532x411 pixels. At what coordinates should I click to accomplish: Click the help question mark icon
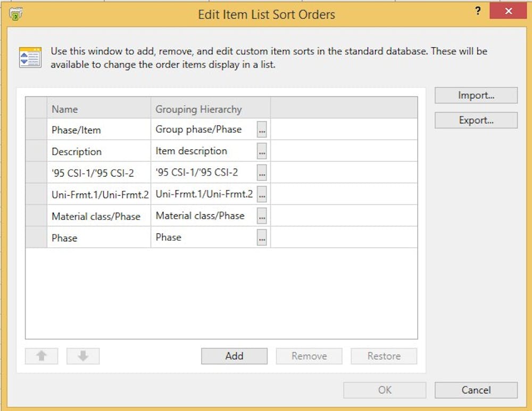coord(478,11)
